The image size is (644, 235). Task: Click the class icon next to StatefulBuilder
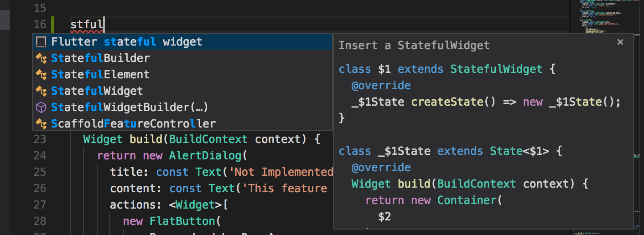42,58
